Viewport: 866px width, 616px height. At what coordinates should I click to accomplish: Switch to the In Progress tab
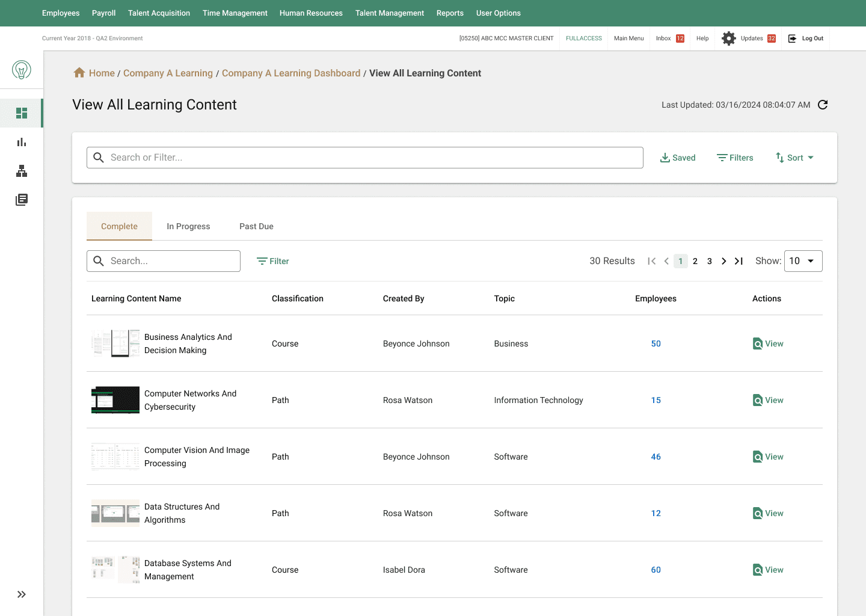point(188,226)
